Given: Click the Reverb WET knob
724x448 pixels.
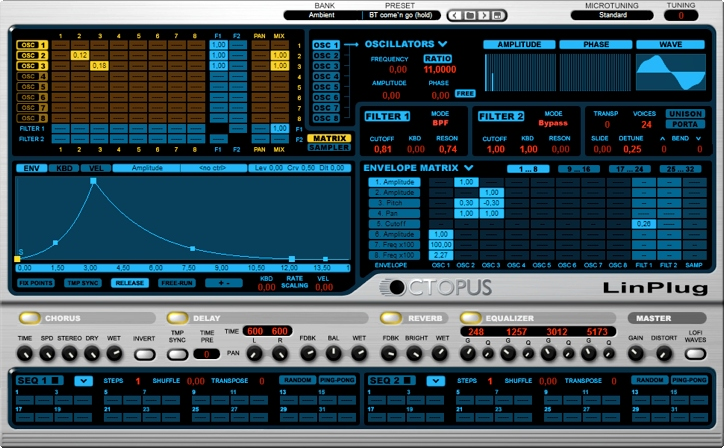Looking at the screenshot, I should point(440,354).
